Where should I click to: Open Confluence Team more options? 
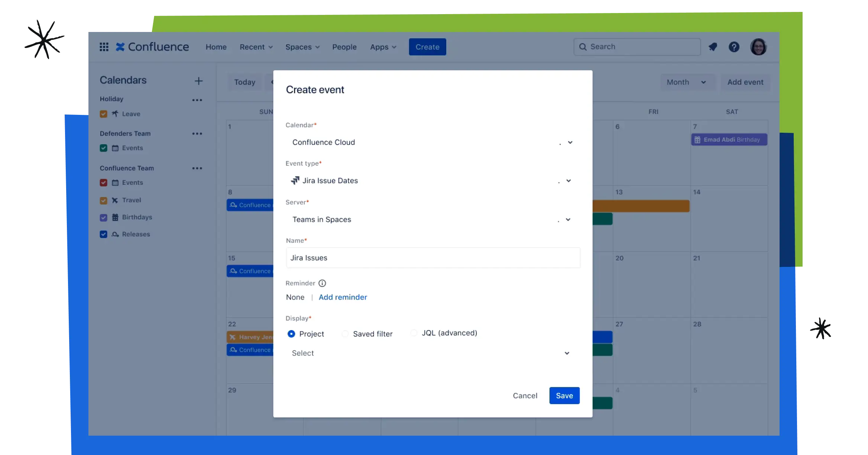(197, 168)
